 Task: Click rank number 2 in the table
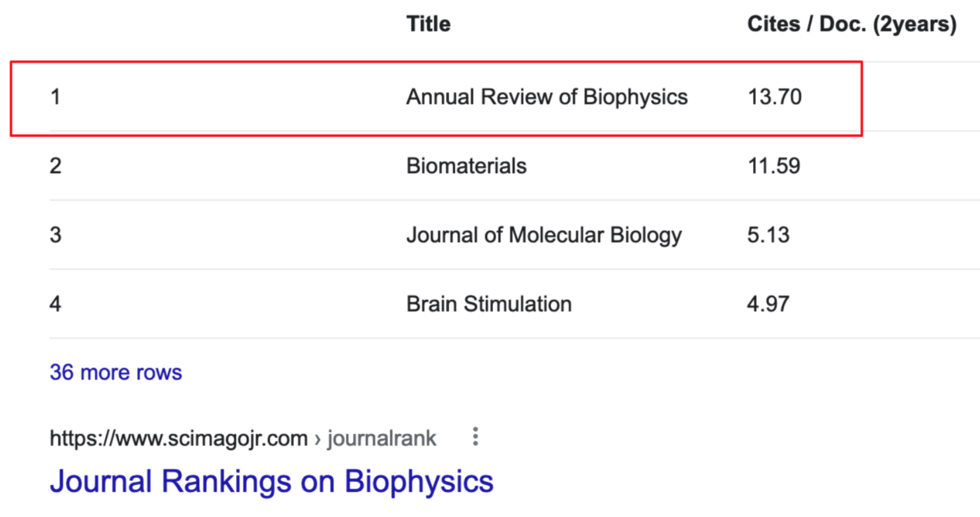click(x=56, y=166)
